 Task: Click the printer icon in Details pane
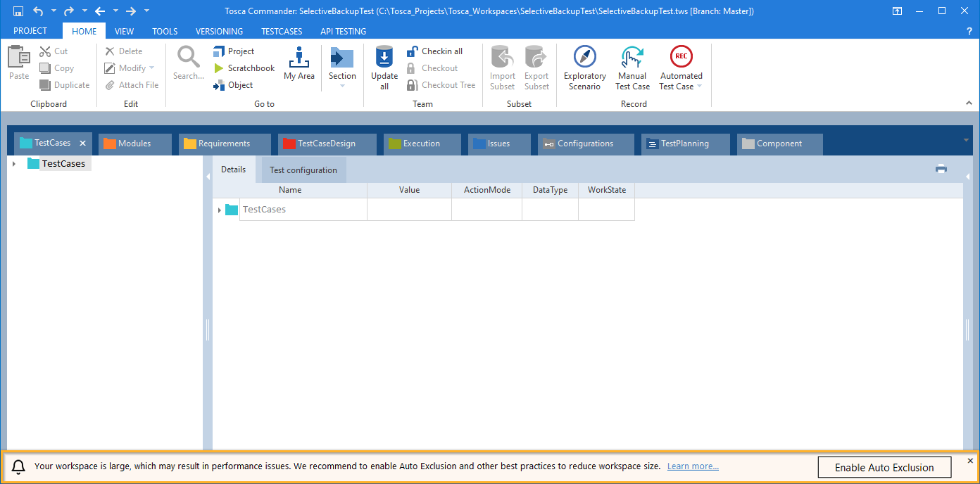click(x=941, y=169)
